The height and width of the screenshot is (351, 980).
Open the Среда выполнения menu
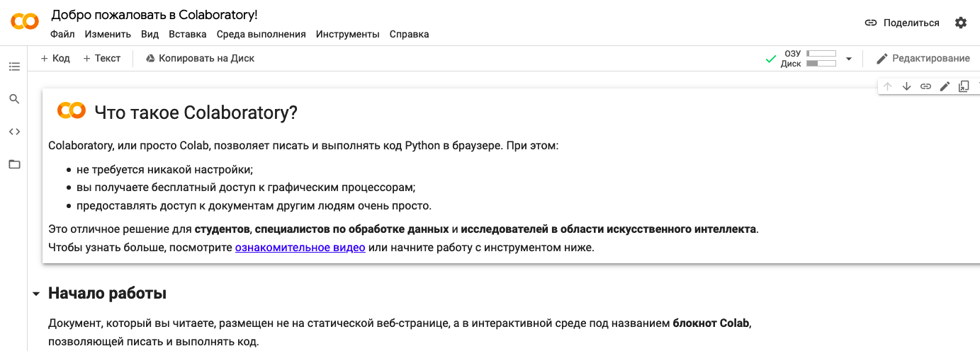261,34
